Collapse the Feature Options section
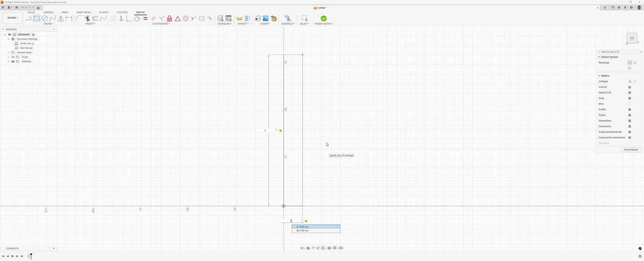Screen dimensions: 644x261 (599, 57)
